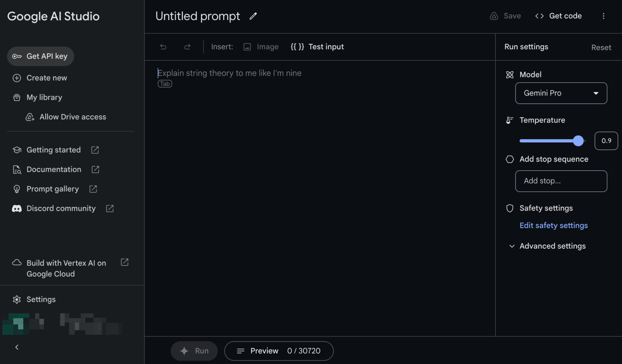This screenshot has width=622, height=364.
Task: Open the three-dot more options menu
Action: 603,16
